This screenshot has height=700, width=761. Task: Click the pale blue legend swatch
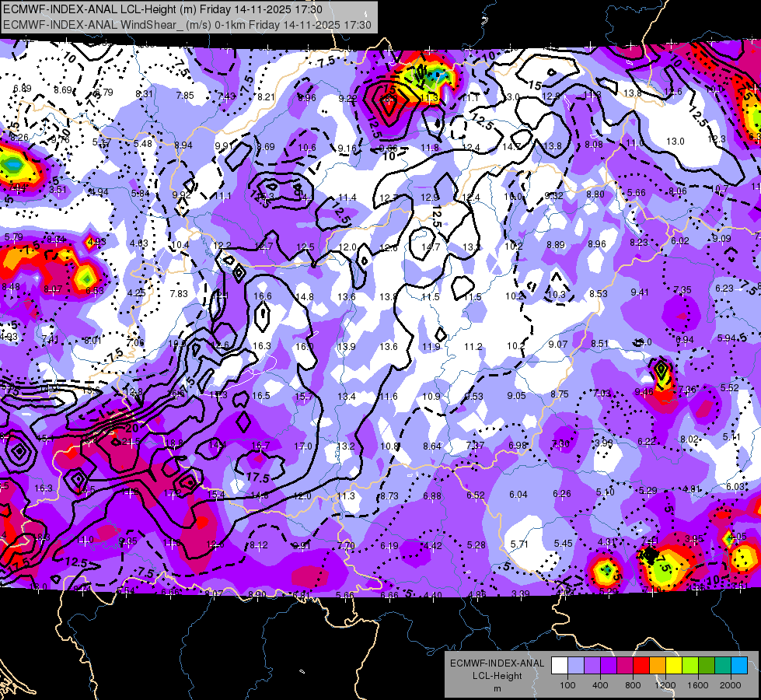[x=576, y=666]
